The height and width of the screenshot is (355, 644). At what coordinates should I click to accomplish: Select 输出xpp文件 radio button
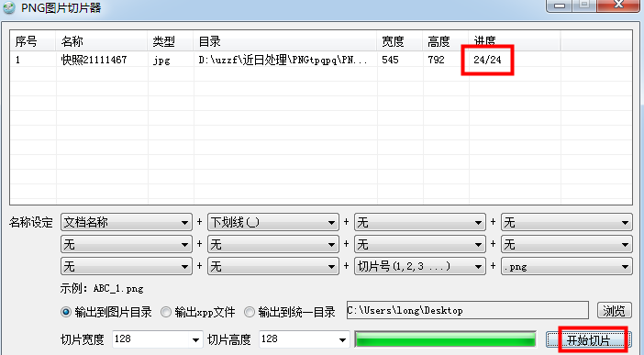point(197,312)
